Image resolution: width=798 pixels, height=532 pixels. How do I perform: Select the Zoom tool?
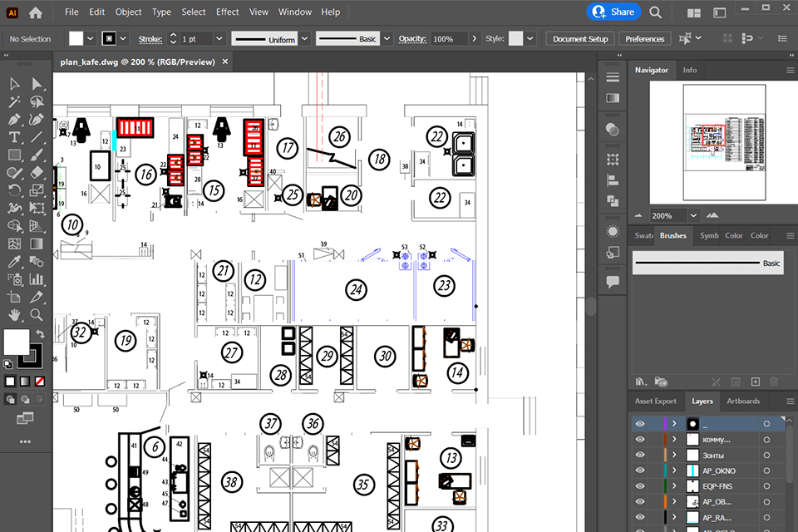(37, 314)
